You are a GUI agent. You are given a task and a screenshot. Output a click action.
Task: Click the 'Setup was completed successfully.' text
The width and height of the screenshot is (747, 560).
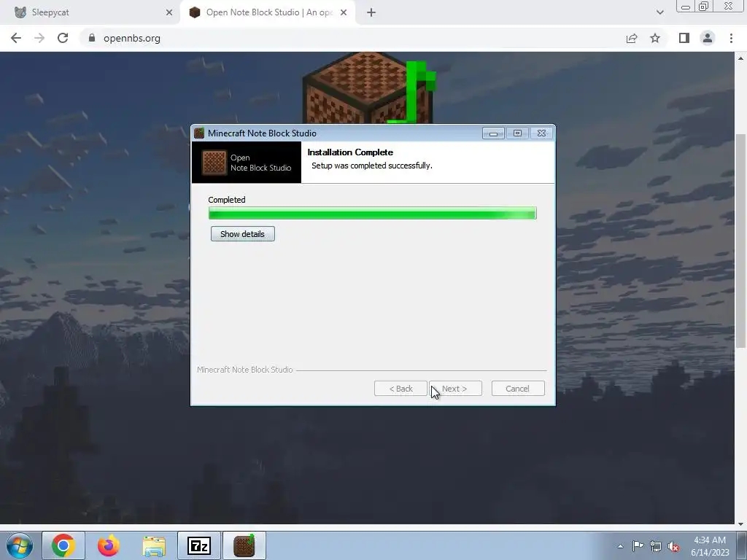coord(371,166)
